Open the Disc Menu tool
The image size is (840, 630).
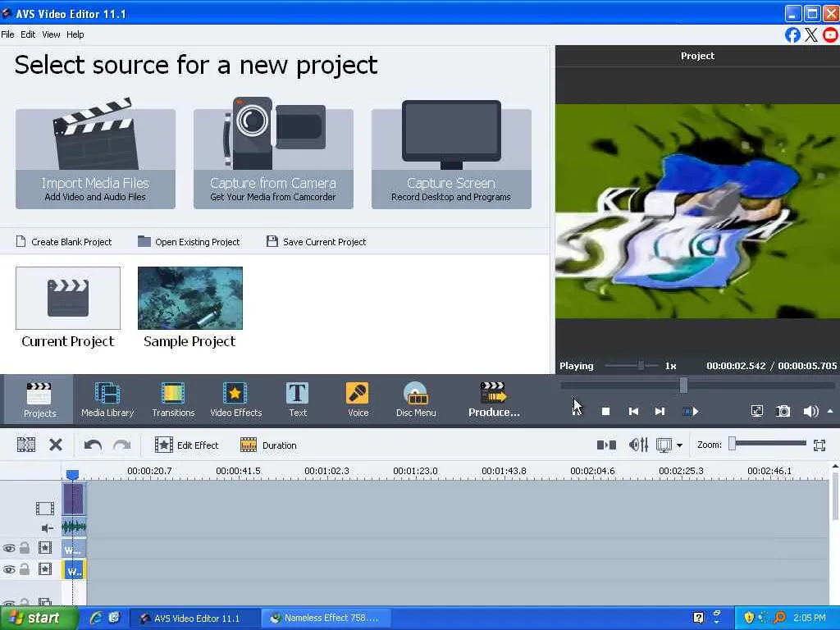(x=416, y=399)
